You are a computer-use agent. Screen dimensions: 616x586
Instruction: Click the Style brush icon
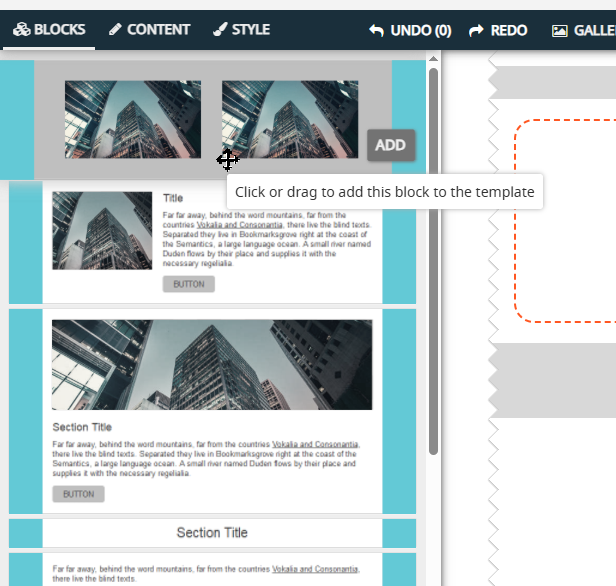[x=220, y=29]
